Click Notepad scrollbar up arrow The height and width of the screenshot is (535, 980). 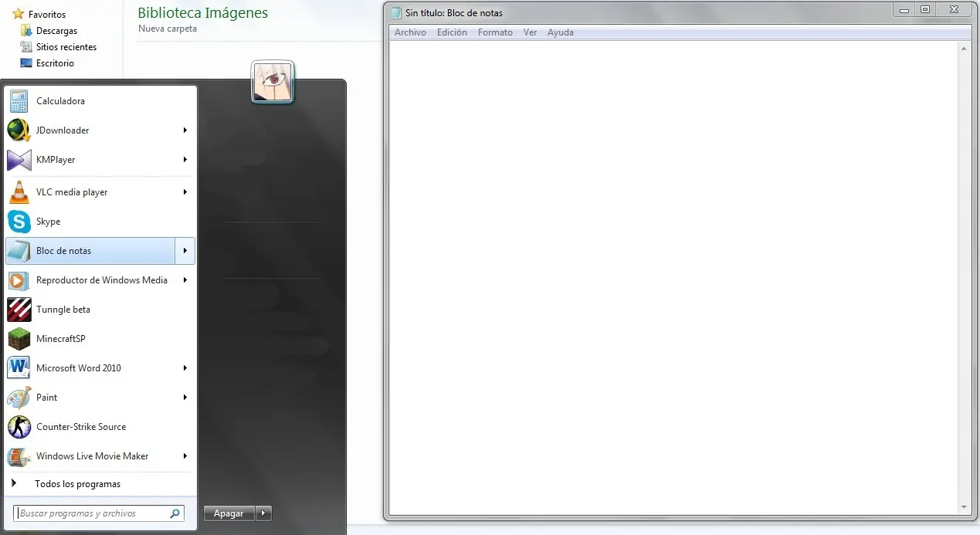[x=964, y=49]
